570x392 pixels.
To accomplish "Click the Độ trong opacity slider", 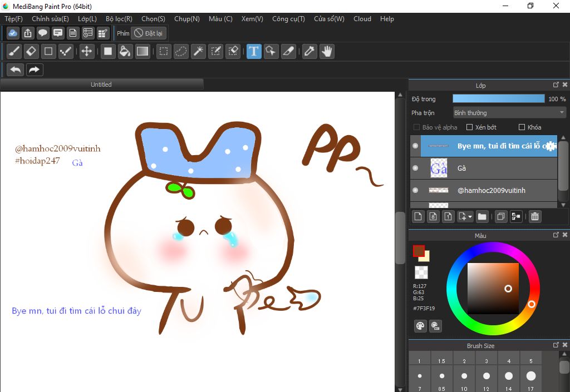I will 498,99.
